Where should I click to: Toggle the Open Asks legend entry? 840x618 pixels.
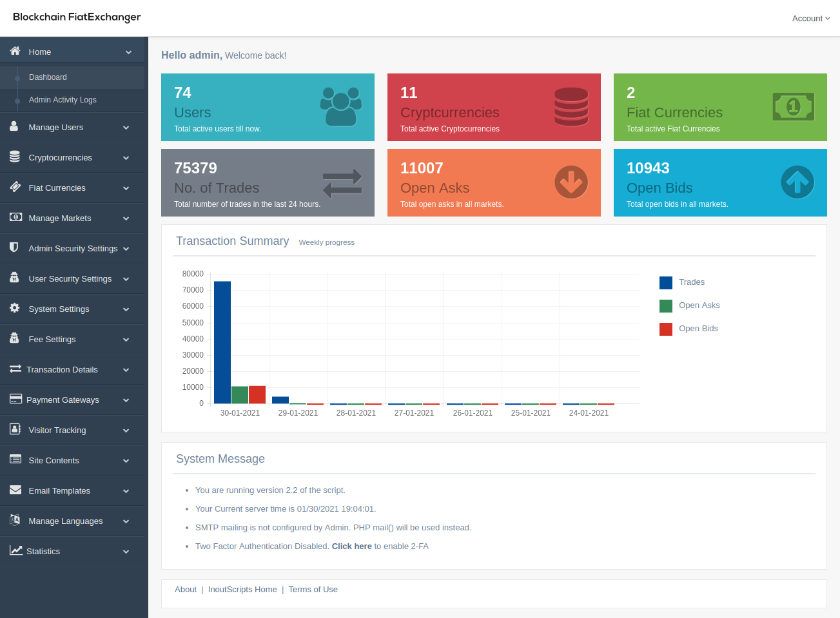click(x=688, y=305)
